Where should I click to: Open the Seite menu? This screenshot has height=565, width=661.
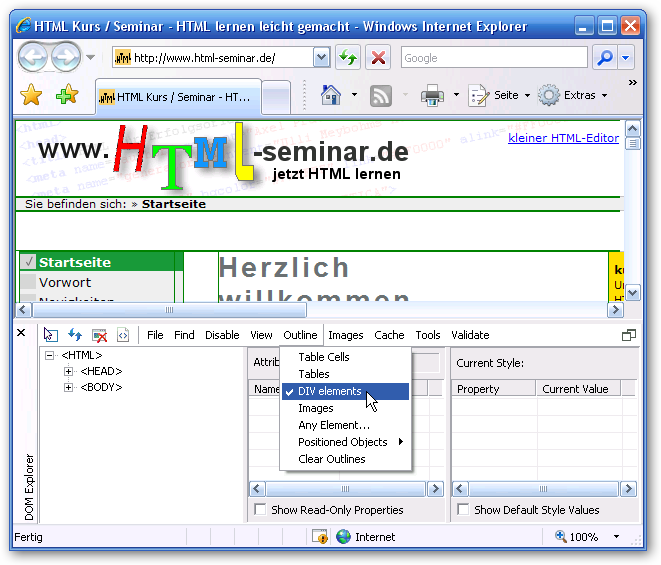(x=499, y=96)
